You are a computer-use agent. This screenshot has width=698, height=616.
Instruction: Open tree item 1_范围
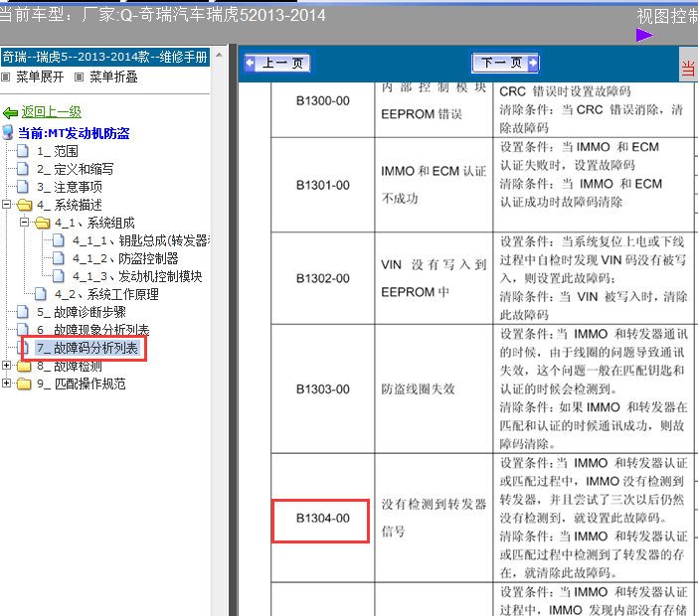tap(58, 152)
